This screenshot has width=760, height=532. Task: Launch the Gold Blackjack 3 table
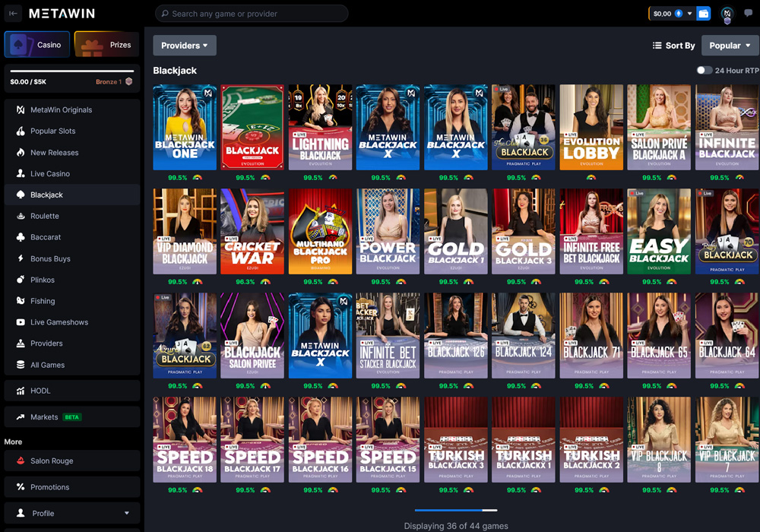(x=524, y=232)
